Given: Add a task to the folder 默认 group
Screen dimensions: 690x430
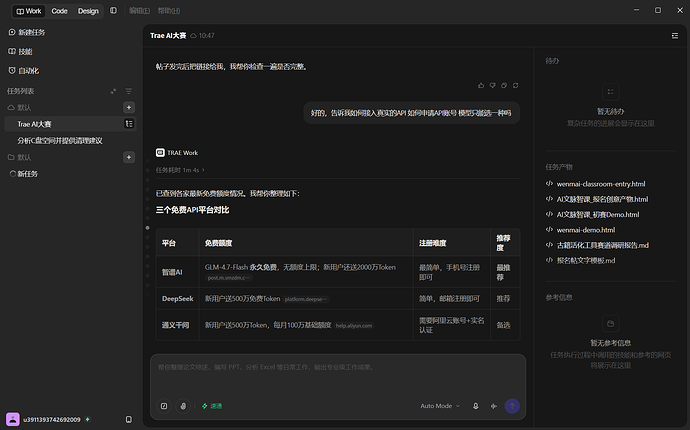Looking at the screenshot, I should pos(129,157).
